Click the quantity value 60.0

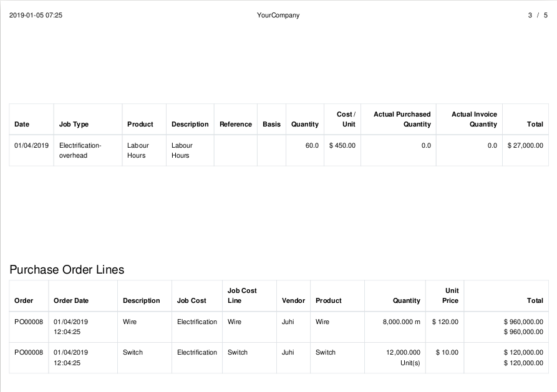point(312,145)
